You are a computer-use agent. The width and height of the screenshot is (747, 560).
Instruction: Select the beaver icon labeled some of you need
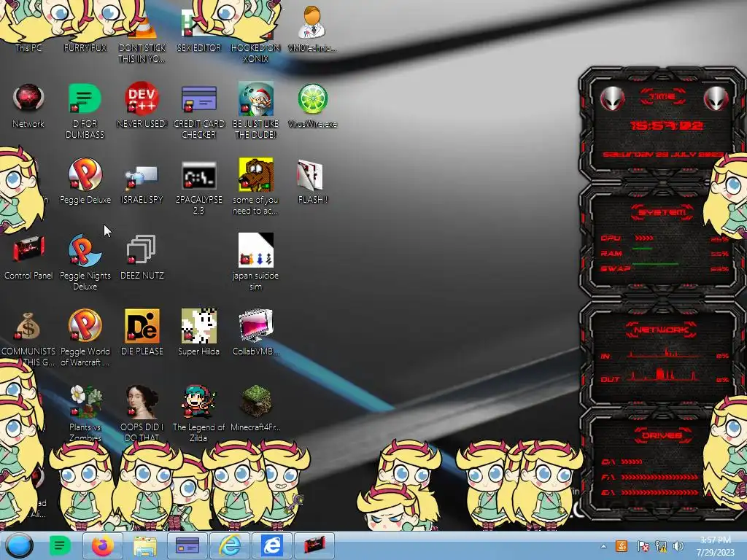(x=256, y=174)
